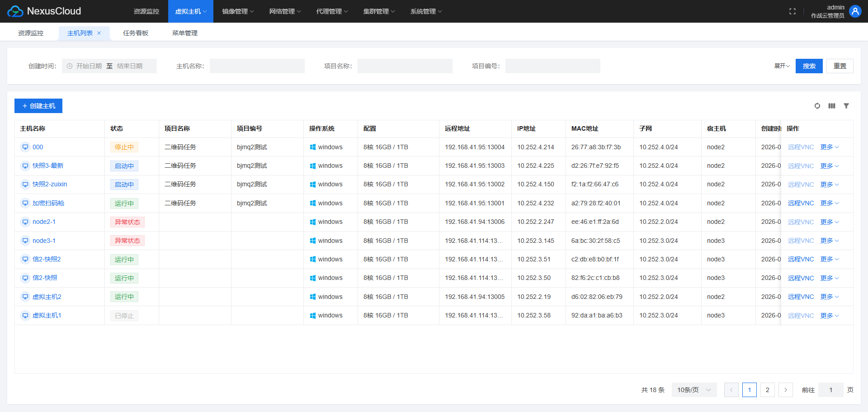Switch to the 任务看板 tab
868x412 pixels.
136,33
